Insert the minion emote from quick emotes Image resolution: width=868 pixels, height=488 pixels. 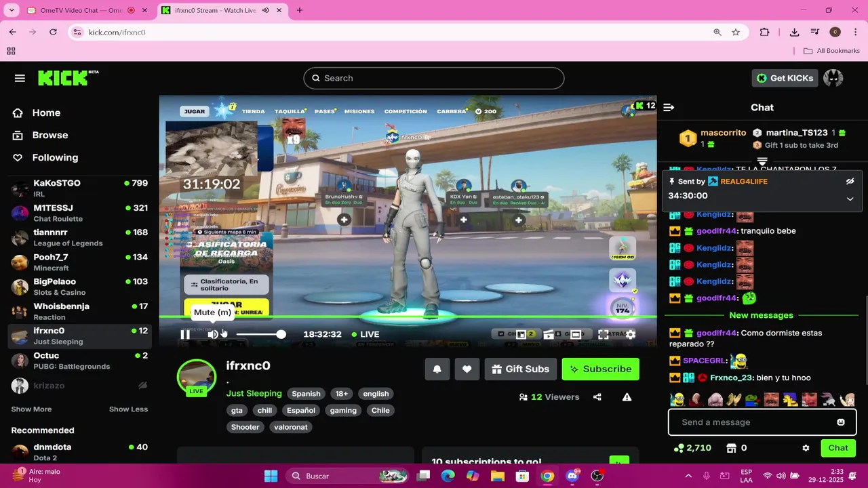[x=677, y=400]
